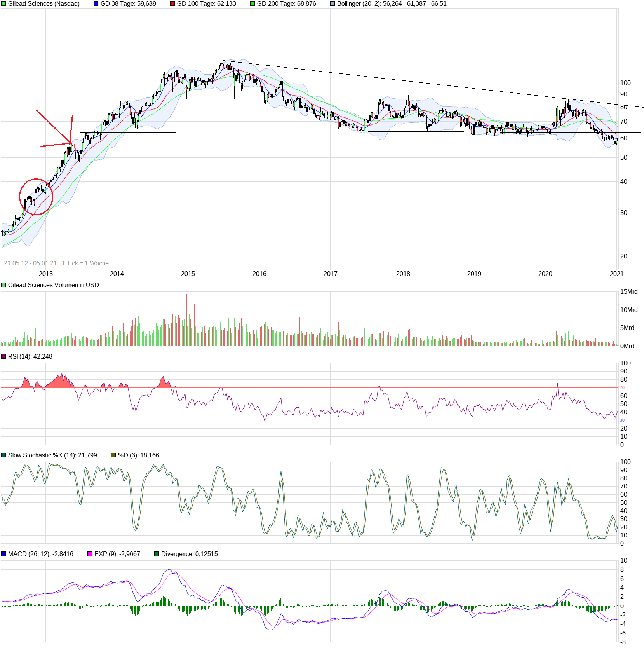This screenshot has width=644, height=649.
Task: Click the date range text 21.05.12 - 05.01.21
Action: point(30,263)
